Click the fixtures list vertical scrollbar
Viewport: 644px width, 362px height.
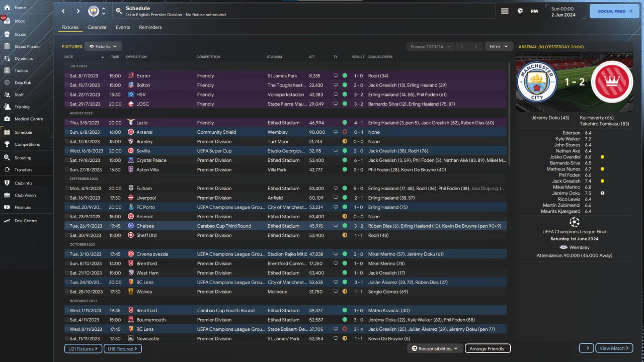coord(509,114)
